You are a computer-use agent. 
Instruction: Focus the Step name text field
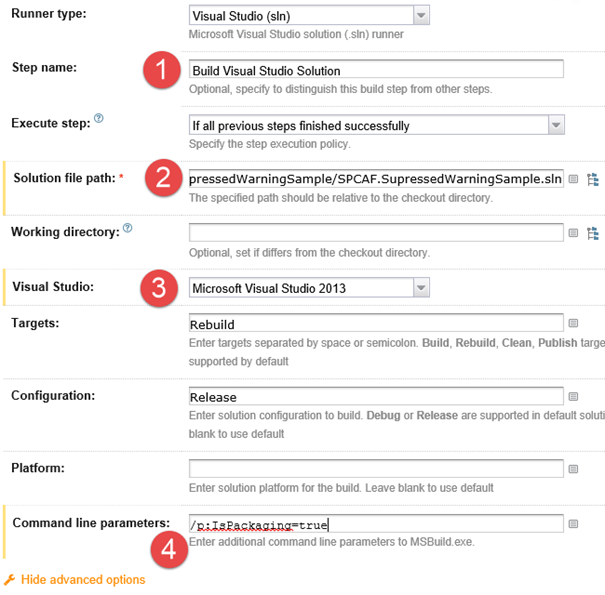point(376,71)
